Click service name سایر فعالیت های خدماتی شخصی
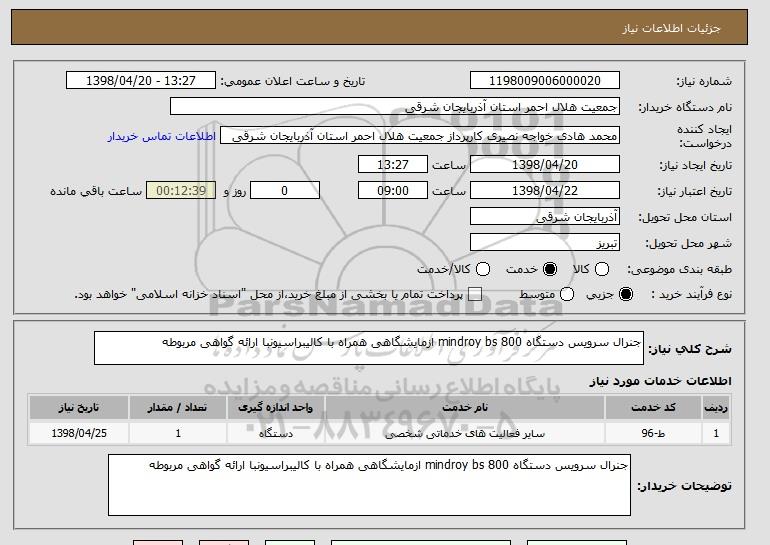The image size is (770, 545). click(x=465, y=434)
